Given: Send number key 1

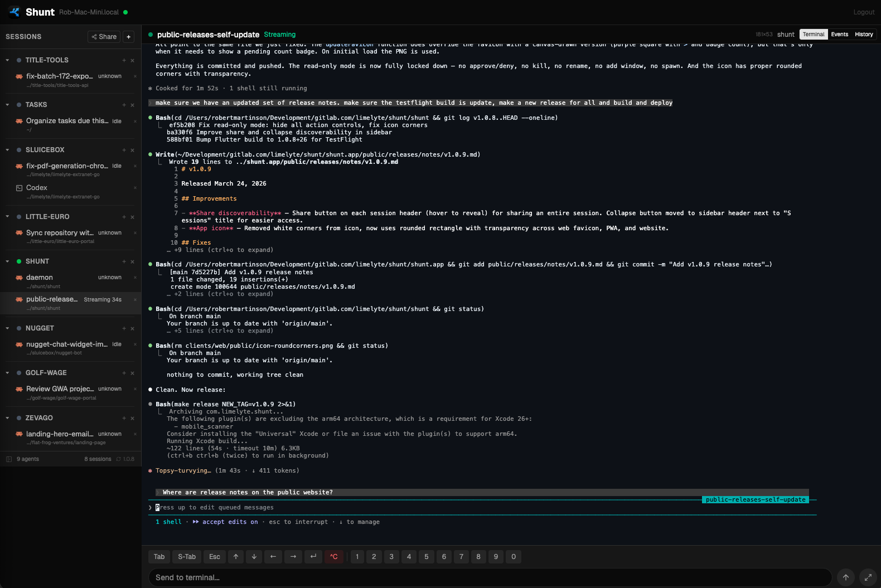Looking at the screenshot, I should pos(357,557).
